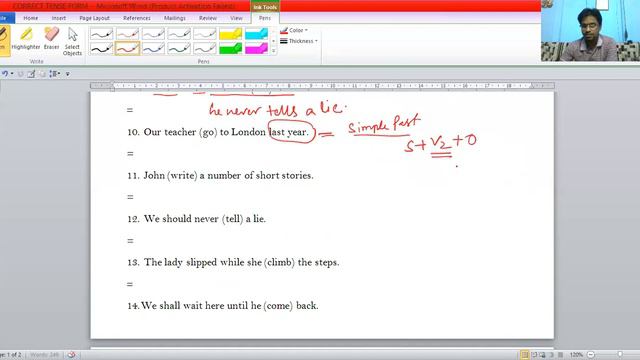This screenshot has height=360, width=640.
Task: Click the Words count in status bar
Action: pos(44,355)
